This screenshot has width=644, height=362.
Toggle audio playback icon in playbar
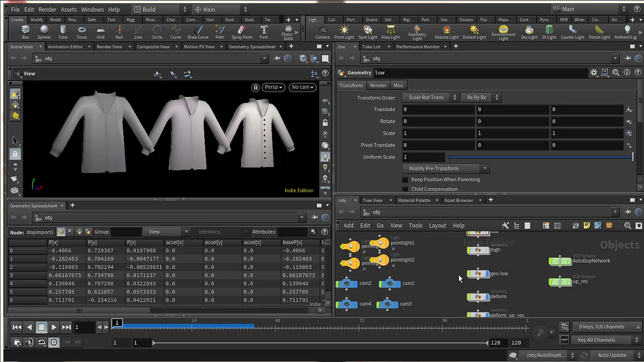pyautogui.click(x=30, y=342)
